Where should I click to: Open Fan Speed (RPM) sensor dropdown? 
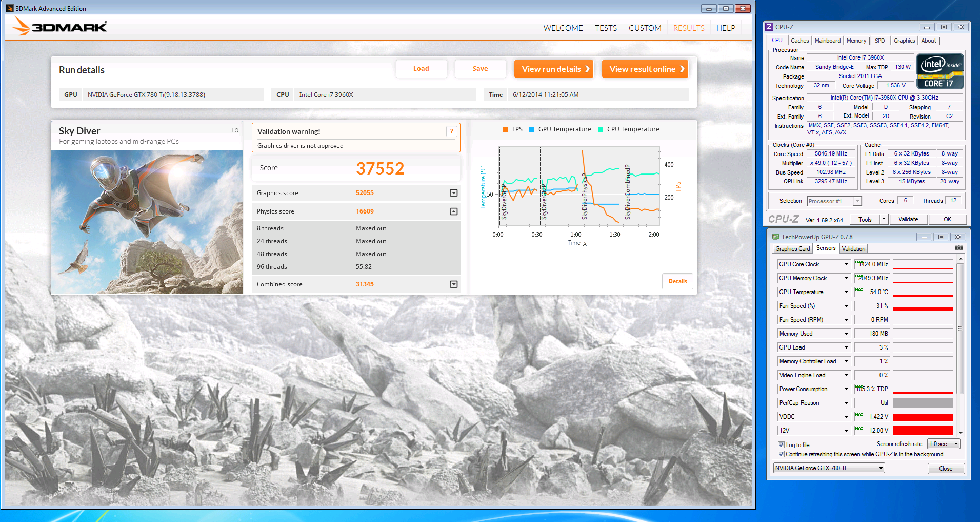click(846, 320)
